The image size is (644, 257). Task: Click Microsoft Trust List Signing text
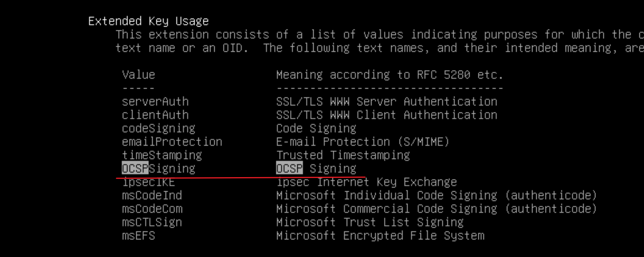pos(370,222)
